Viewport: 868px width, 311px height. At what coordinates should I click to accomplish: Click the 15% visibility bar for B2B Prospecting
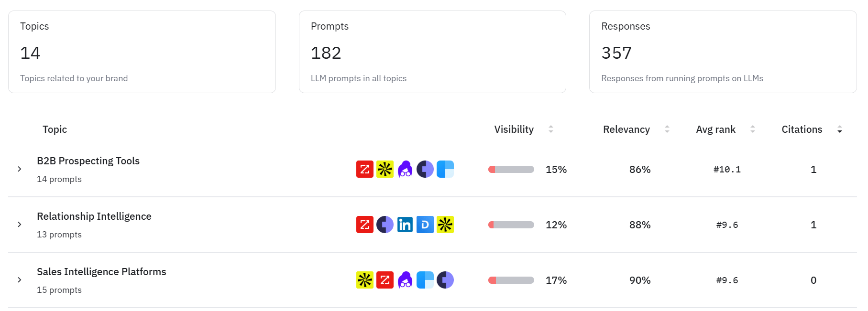point(511,170)
